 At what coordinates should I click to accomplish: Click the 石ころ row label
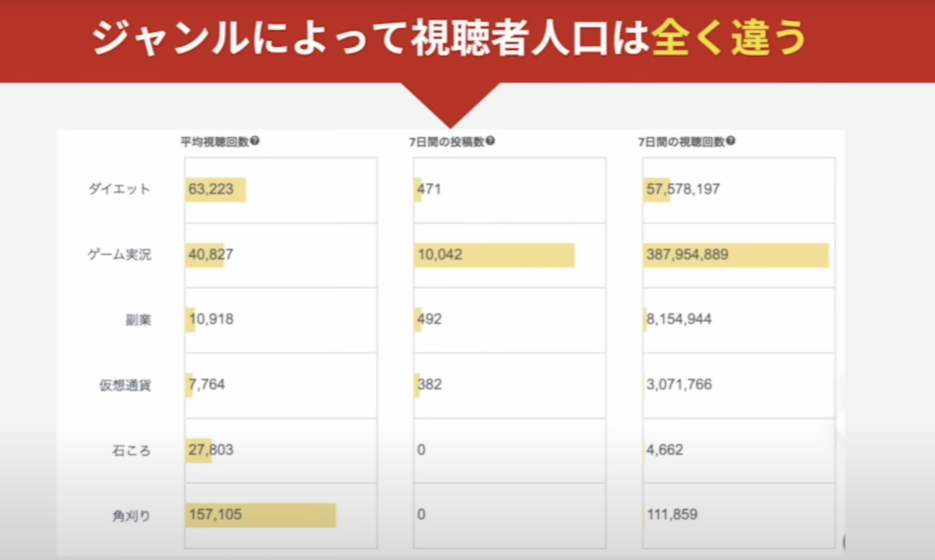click(131, 450)
